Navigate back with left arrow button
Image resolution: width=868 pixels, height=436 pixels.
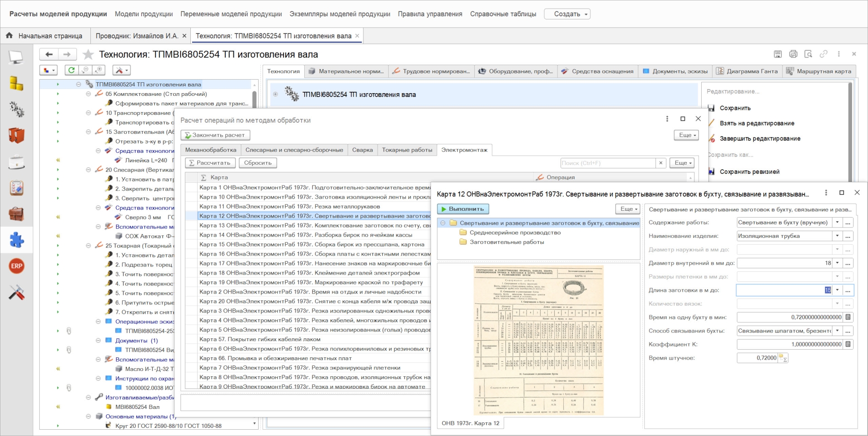coord(49,55)
